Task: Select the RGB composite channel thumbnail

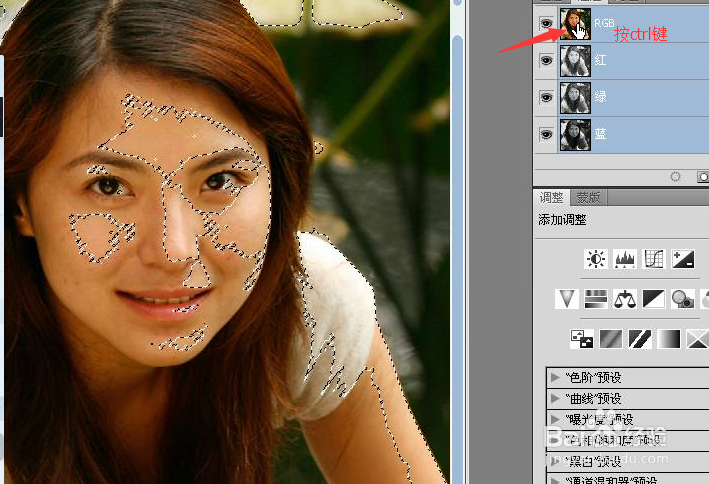Action: tap(575, 24)
